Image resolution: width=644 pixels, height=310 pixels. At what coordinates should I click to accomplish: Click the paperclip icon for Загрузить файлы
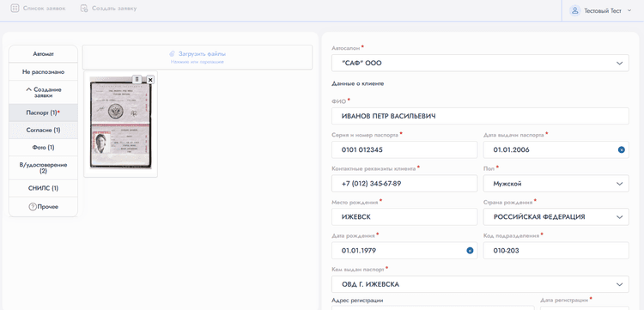[x=173, y=54]
